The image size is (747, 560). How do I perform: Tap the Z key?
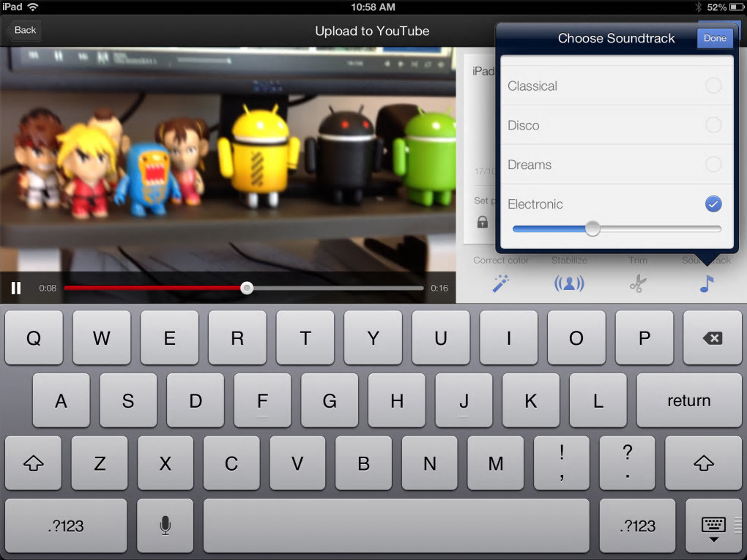(100, 463)
